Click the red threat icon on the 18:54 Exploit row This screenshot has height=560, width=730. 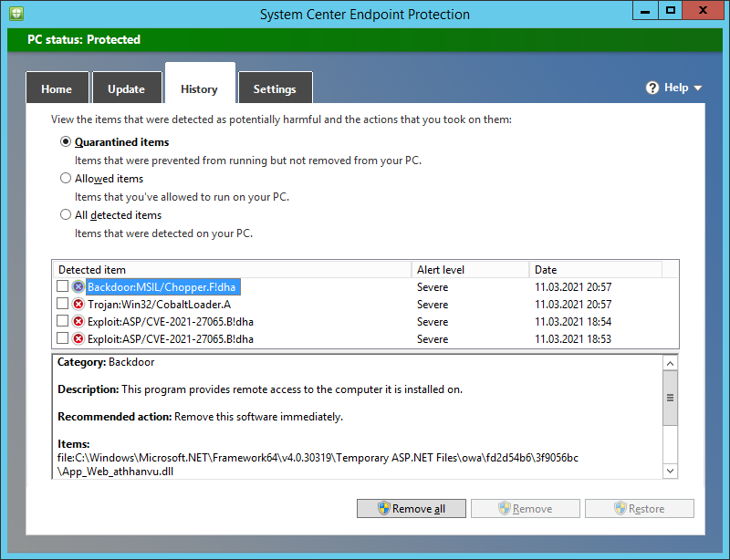[x=78, y=322]
